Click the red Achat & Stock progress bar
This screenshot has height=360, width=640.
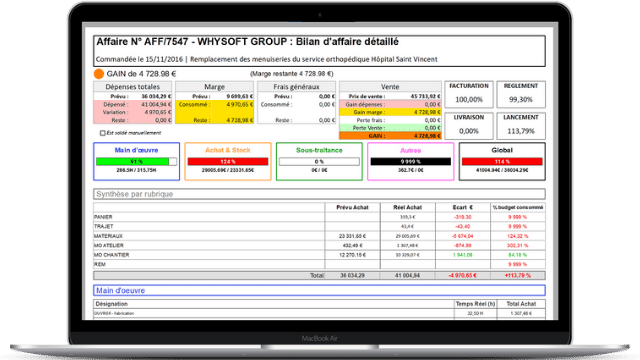pyautogui.click(x=228, y=162)
